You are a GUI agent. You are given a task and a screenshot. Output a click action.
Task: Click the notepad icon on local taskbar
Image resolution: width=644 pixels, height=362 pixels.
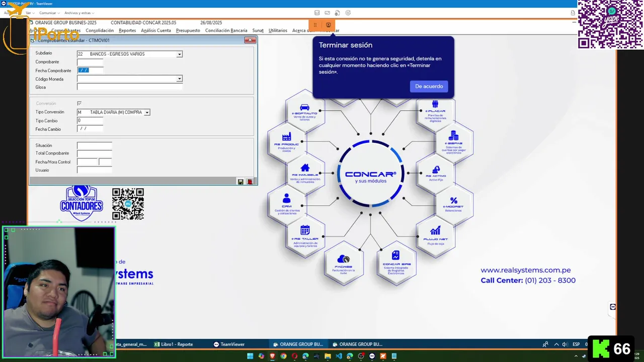pos(394,356)
